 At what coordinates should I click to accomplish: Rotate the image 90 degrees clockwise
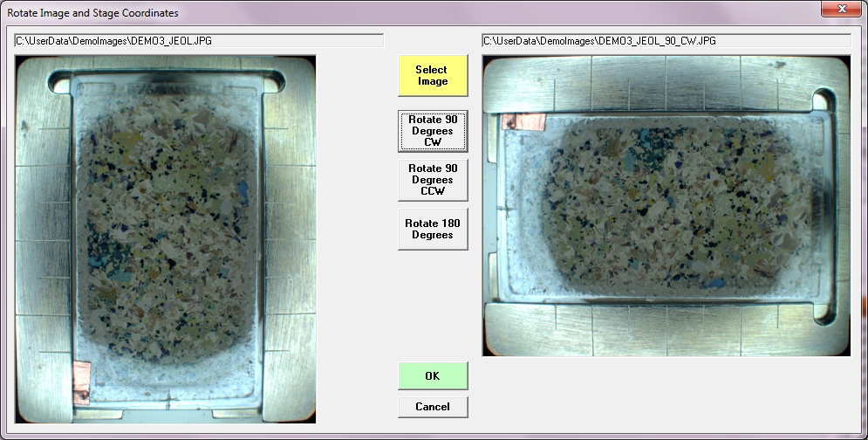coord(433,131)
